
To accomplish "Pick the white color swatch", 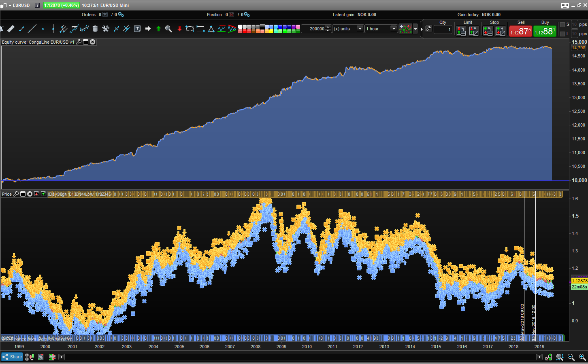I will 240,27.
